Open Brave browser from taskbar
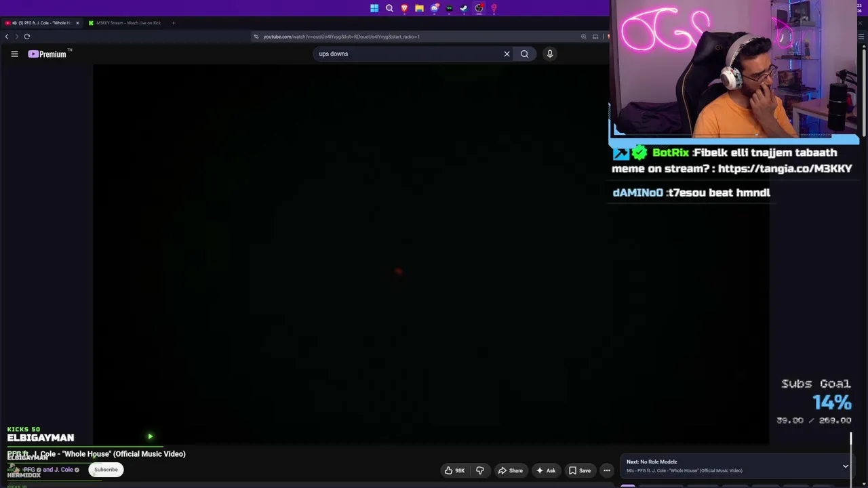The height and width of the screenshot is (488, 868). pos(404,8)
